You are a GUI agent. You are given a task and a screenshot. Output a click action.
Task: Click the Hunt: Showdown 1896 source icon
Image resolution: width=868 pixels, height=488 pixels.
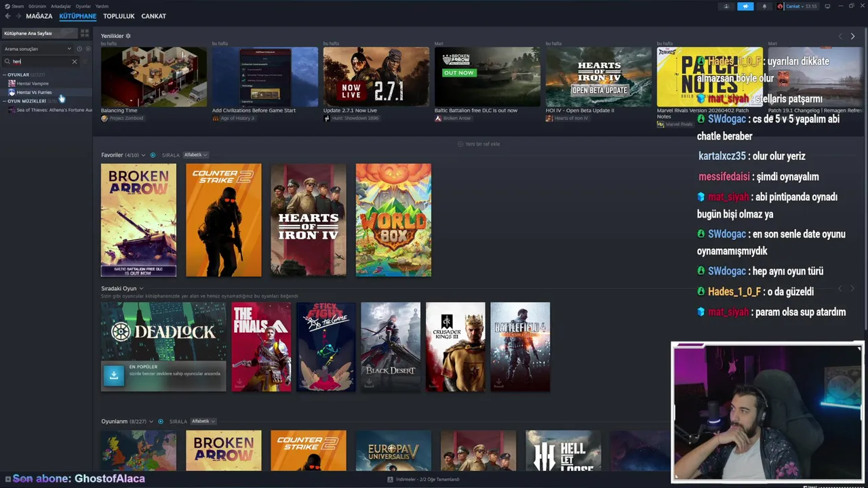coord(327,118)
